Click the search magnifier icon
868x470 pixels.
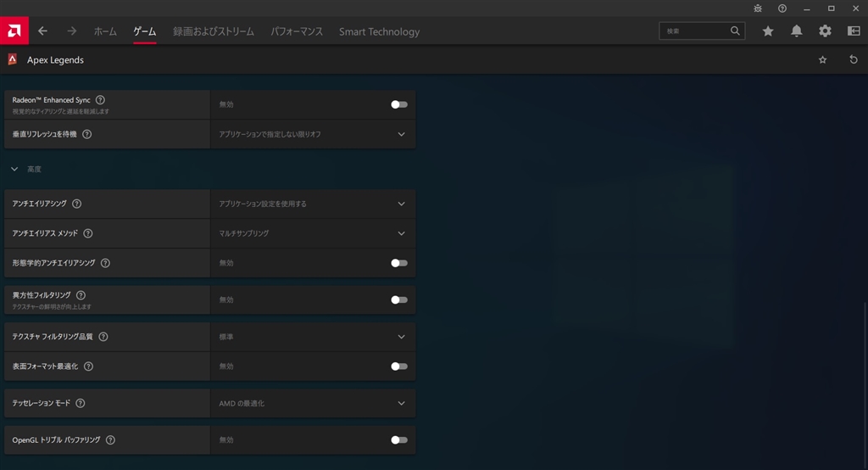click(x=735, y=31)
